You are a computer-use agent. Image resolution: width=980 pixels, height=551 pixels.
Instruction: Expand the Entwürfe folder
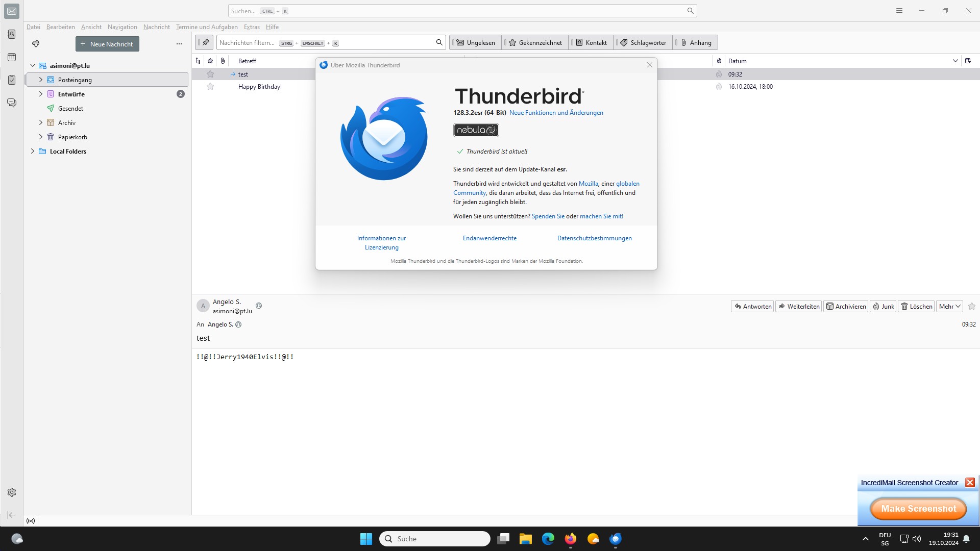coord(41,94)
